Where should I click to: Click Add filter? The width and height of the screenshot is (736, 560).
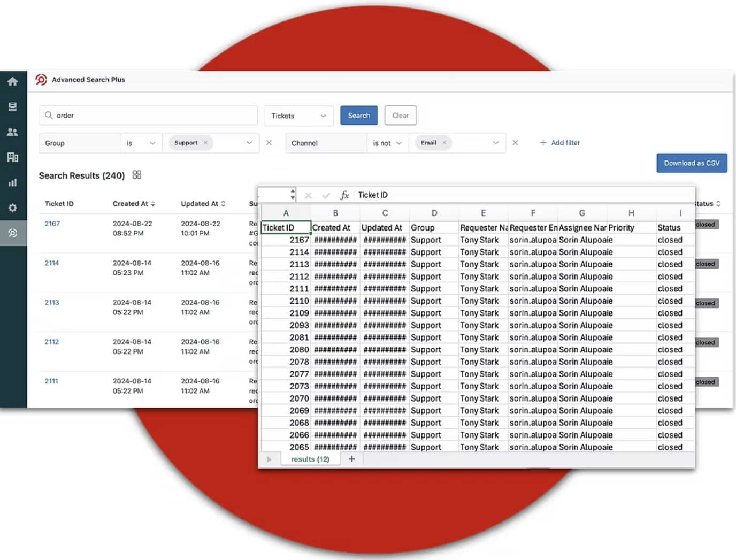point(560,143)
